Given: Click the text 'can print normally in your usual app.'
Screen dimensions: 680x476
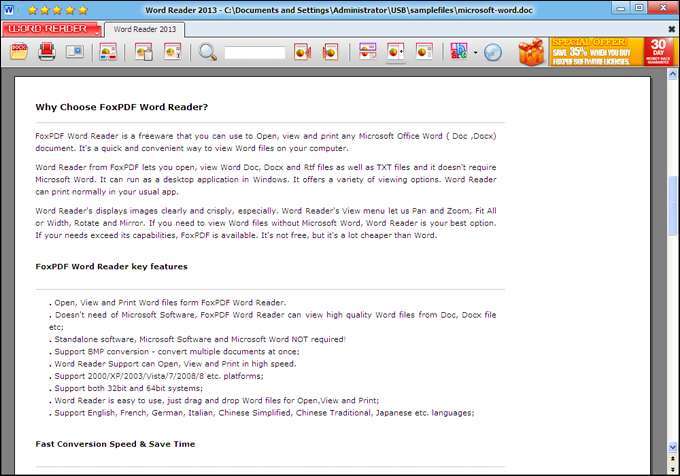Looking at the screenshot, I should [107, 192].
